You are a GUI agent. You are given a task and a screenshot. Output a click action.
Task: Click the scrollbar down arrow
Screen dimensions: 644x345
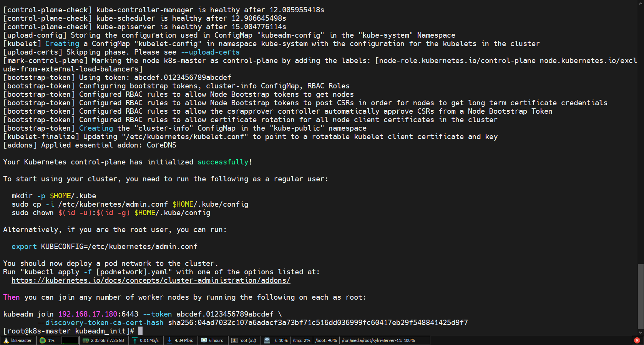pyautogui.click(x=640, y=333)
